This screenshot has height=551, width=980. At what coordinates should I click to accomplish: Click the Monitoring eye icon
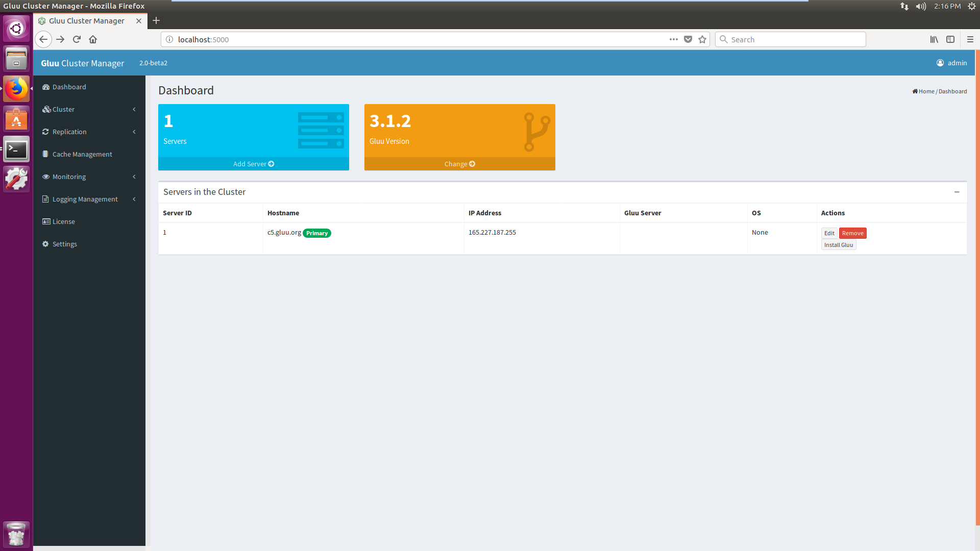coord(46,177)
